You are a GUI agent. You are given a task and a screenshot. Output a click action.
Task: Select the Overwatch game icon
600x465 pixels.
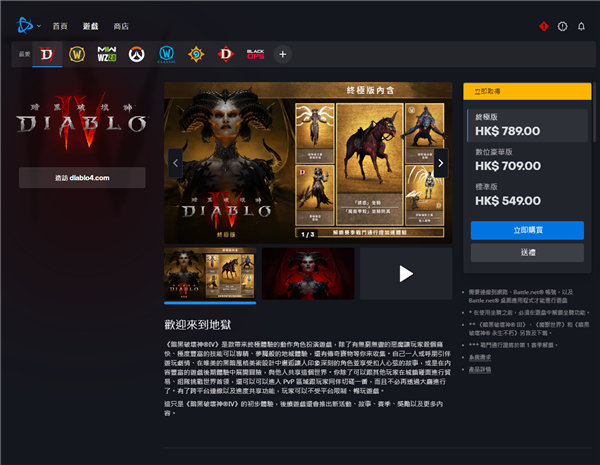coord(138,53)
